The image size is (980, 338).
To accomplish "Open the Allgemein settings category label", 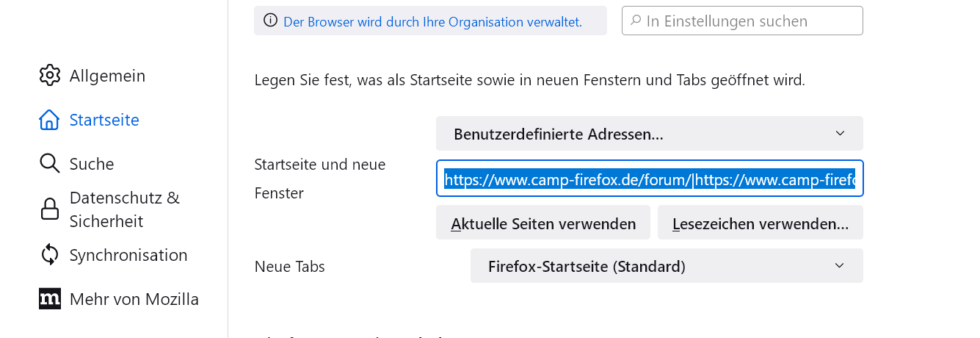I will [107, 76].
